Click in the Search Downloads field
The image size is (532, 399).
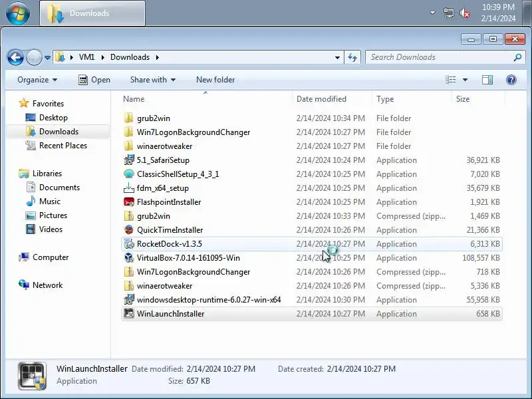pos(440,57)
